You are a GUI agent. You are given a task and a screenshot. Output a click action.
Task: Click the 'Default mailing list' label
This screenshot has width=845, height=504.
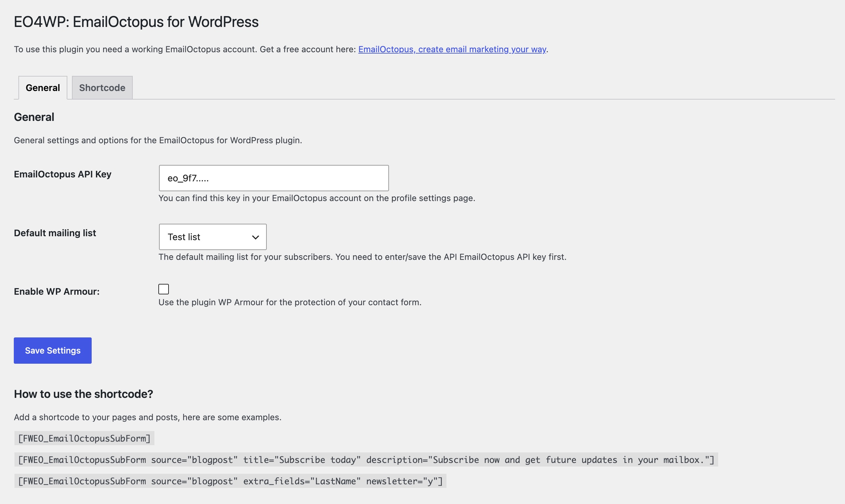(x=55, y=233)
